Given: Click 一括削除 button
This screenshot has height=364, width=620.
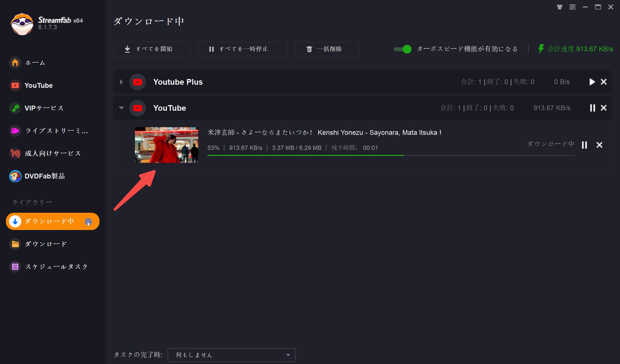Looking at the screenshot, I should pyautogui.click(x=327, y=49).
